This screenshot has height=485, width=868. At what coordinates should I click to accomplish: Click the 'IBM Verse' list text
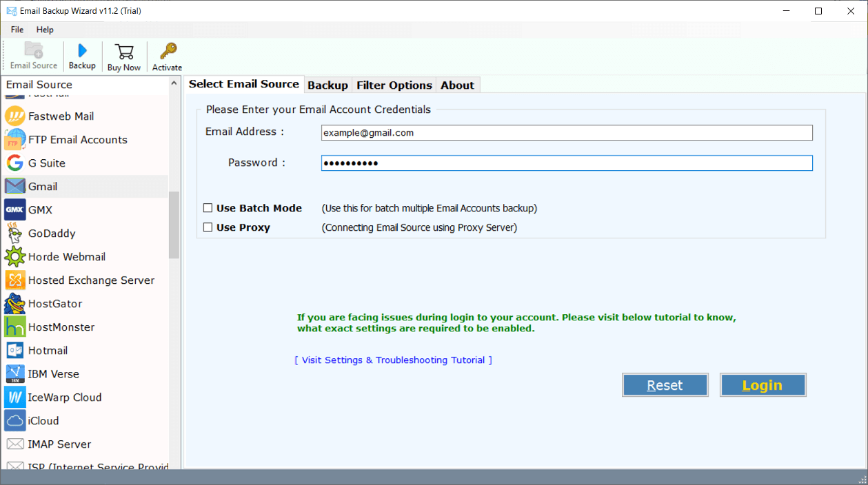54,374
